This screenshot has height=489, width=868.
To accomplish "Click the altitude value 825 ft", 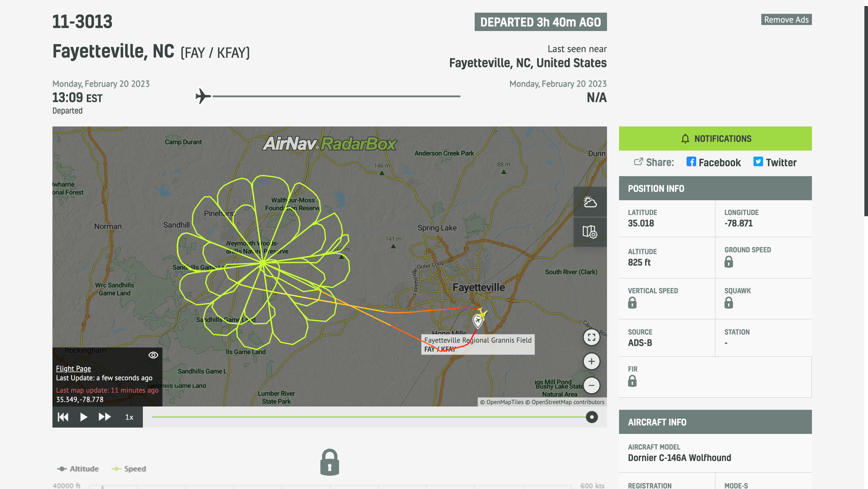I will (x=639, y=263).
